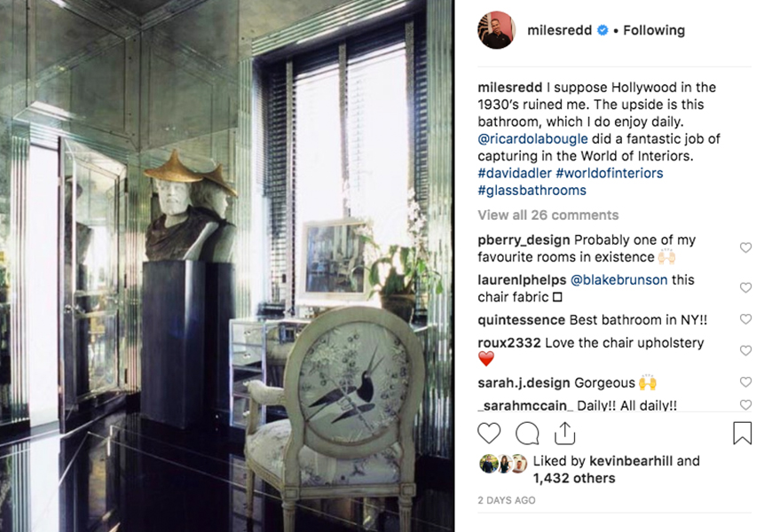This screenshot has width=772, height=532.
Task: Open the #glassbathrooms hashtag
Action: coord(532,191)
